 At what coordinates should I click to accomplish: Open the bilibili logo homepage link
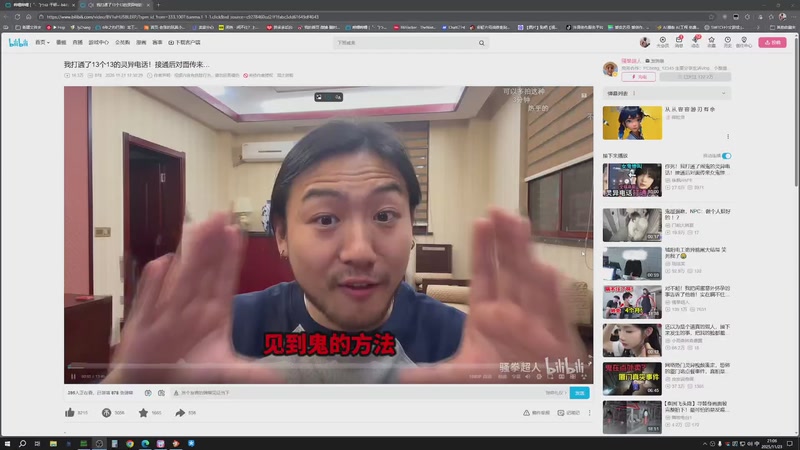coord(18,43)
